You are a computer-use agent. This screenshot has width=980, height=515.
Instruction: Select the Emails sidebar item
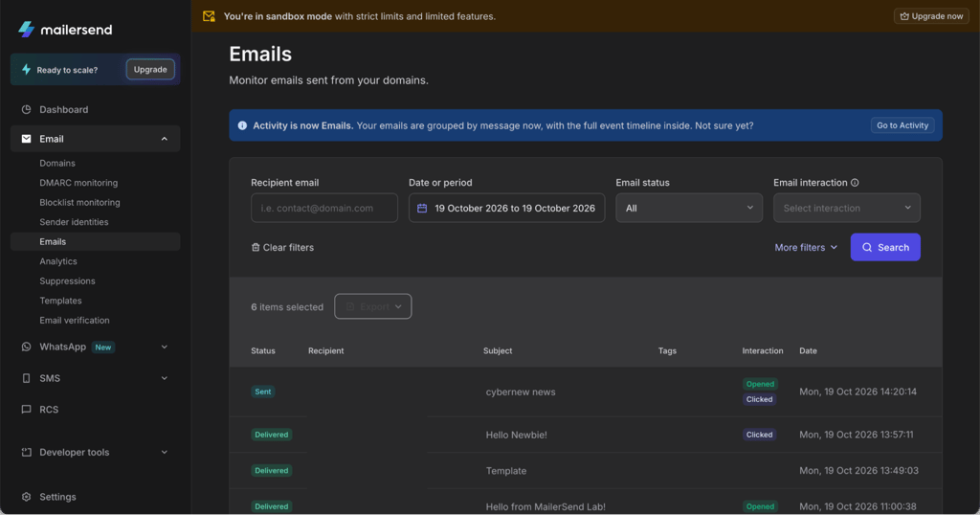pos(95,242)
